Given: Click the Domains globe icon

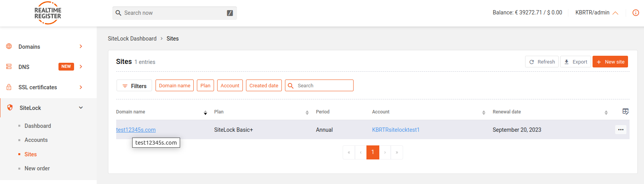Looking at the screenshot, I should [9, 46].
